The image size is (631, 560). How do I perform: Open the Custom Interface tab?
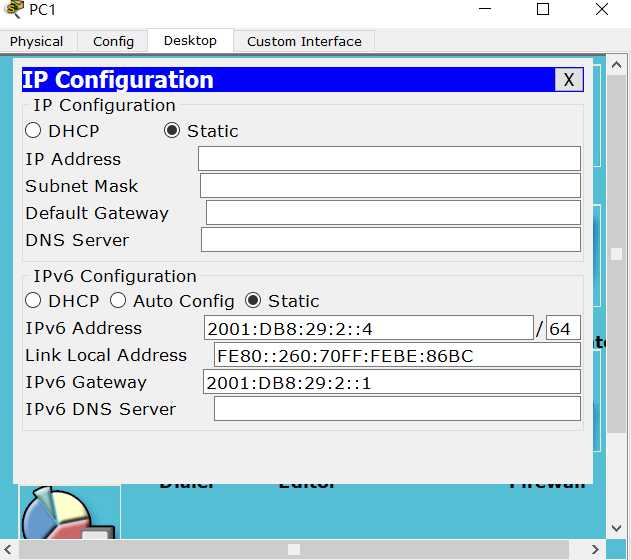click(304, 41)
